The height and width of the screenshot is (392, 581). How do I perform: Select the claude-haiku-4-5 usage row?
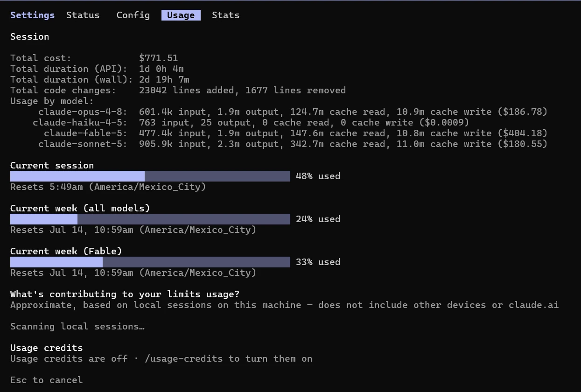pyautogui.click(x=251, y=122)
